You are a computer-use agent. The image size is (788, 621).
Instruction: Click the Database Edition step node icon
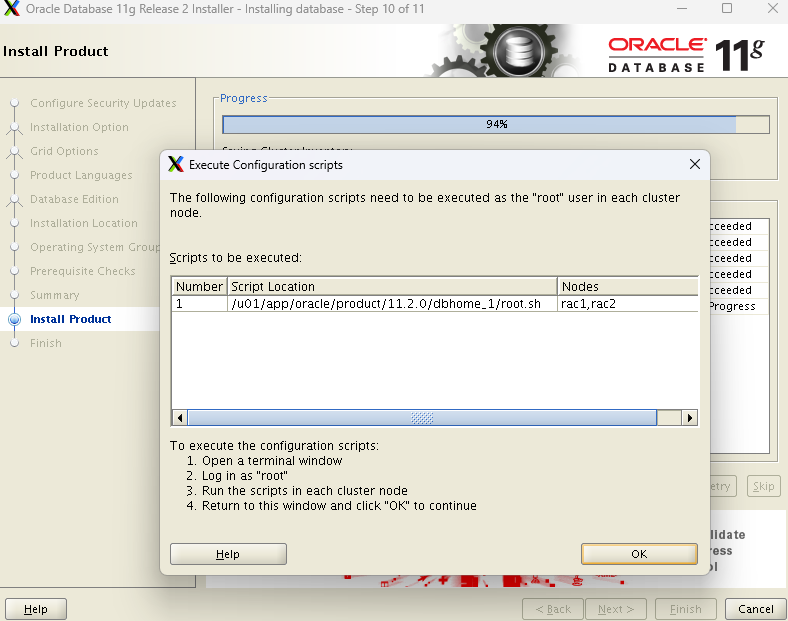[x=15, y=200]
